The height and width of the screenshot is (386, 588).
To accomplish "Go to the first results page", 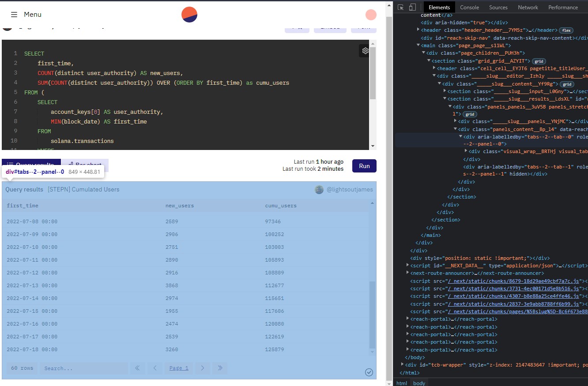I will click(137, 368).
